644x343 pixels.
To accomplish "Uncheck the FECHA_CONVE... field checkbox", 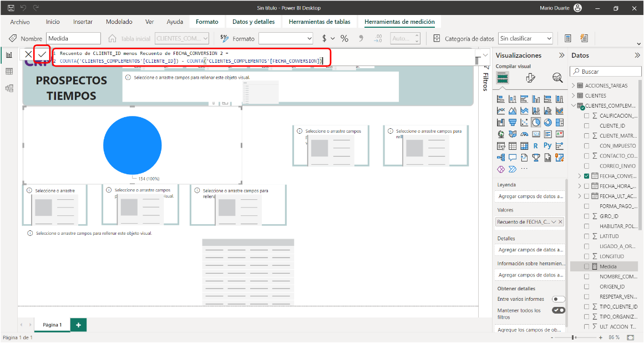I will 586,176.
